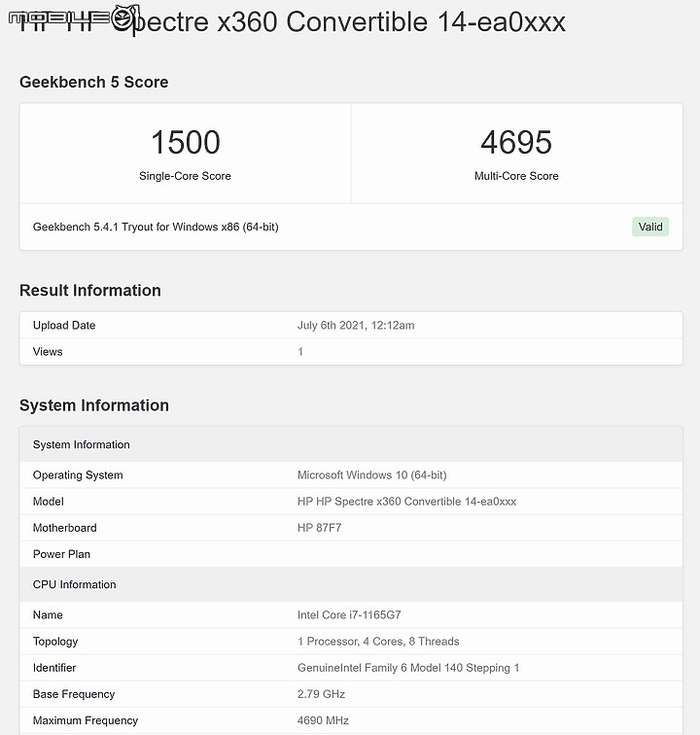Click the large 'System Information' section heading

coord(94,405)
